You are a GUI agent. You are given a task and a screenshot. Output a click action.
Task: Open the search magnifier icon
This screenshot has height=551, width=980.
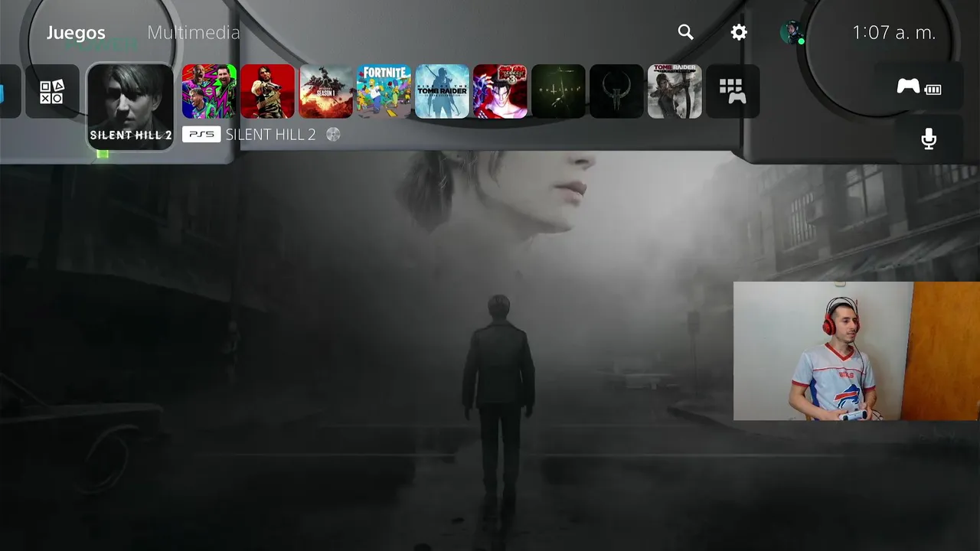click(x=685, y=32)
